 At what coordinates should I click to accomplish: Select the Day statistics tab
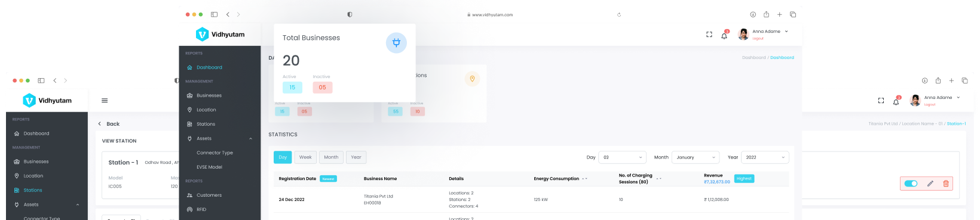(283, 157)
